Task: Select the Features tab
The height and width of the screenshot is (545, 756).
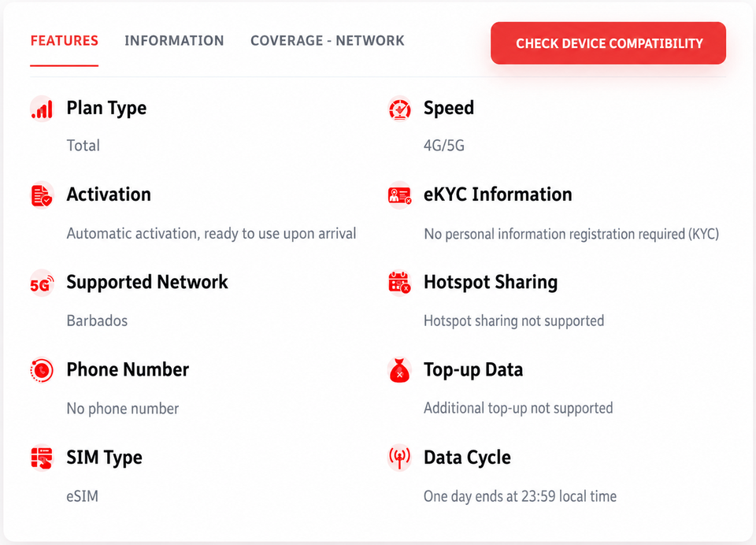Action: 64,41
